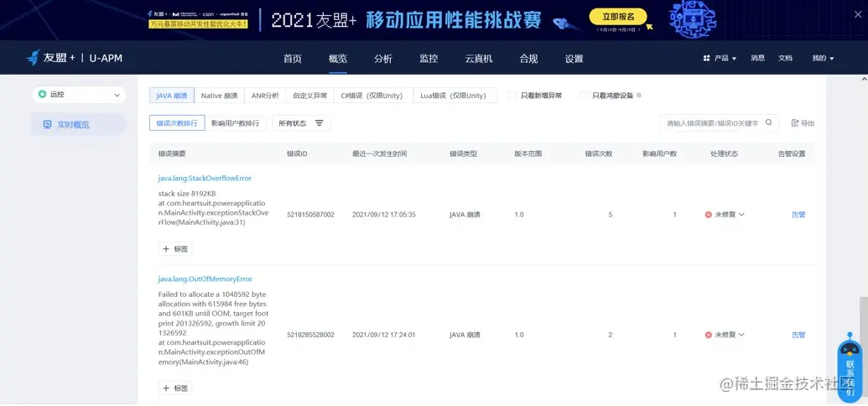Select the JAVA 崩溃 tab
Image resolution: width=868 pixels, height=406 pixels.
click(172, 96)
